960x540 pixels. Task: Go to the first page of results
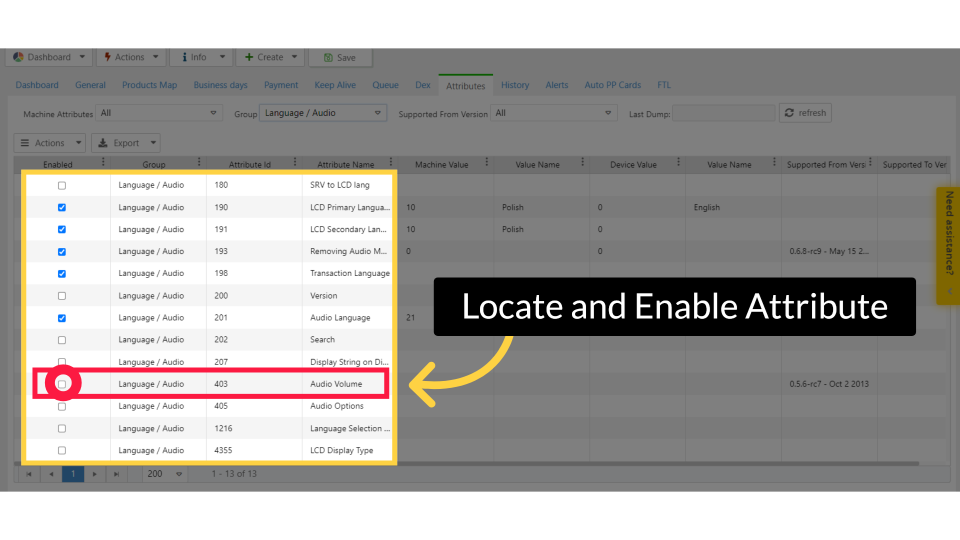point(29,474)
